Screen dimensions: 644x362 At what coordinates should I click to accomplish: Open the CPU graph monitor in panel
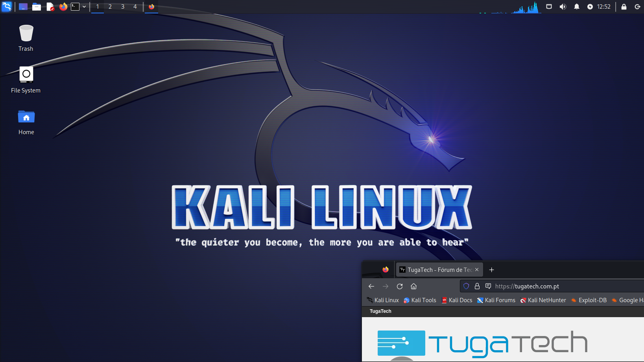click(510, 7)
